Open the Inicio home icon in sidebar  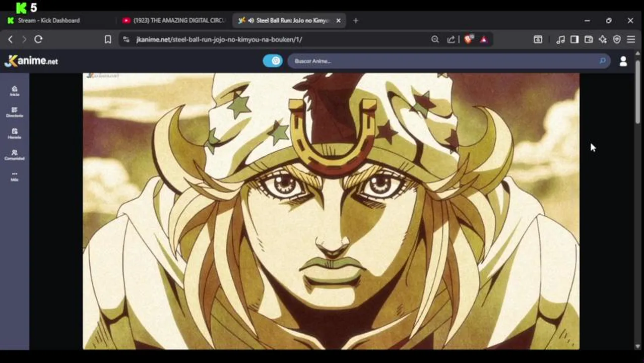14,91
